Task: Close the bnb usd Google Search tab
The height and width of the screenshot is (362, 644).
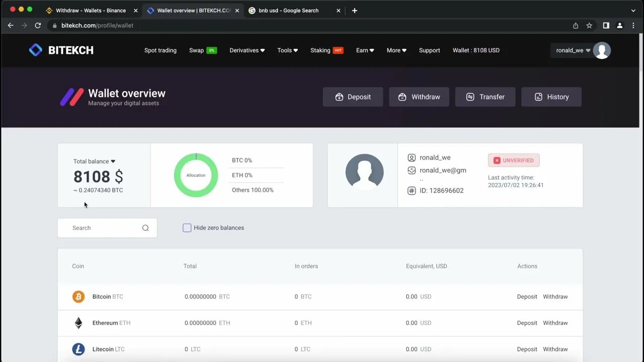Action: (339, 11)
